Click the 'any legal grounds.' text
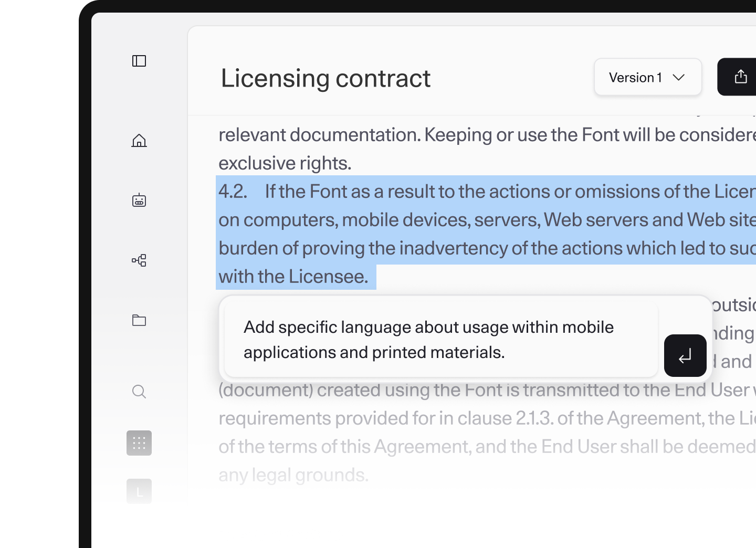 coord(293,475)
